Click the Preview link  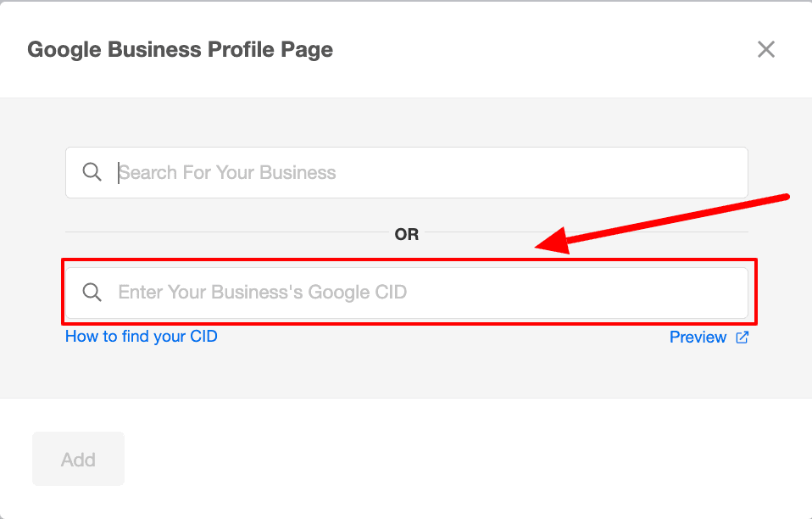(x=698, y=337)
